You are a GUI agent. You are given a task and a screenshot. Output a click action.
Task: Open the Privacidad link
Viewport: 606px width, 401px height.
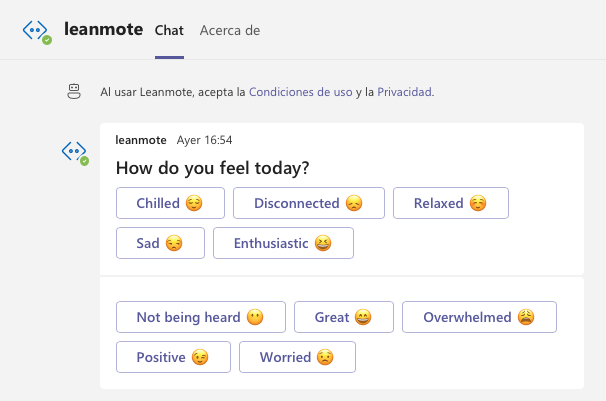(x=404, y=92)
